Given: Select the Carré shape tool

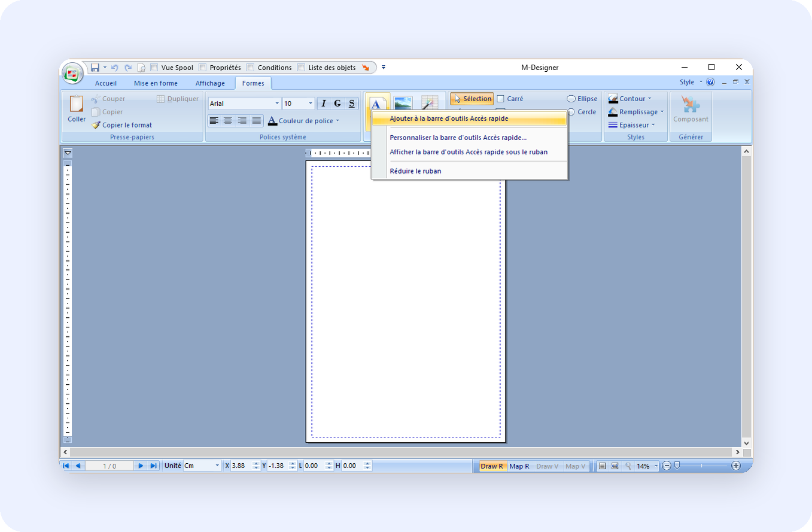Looking at the screenshot, I should click(x=510, y=99).
